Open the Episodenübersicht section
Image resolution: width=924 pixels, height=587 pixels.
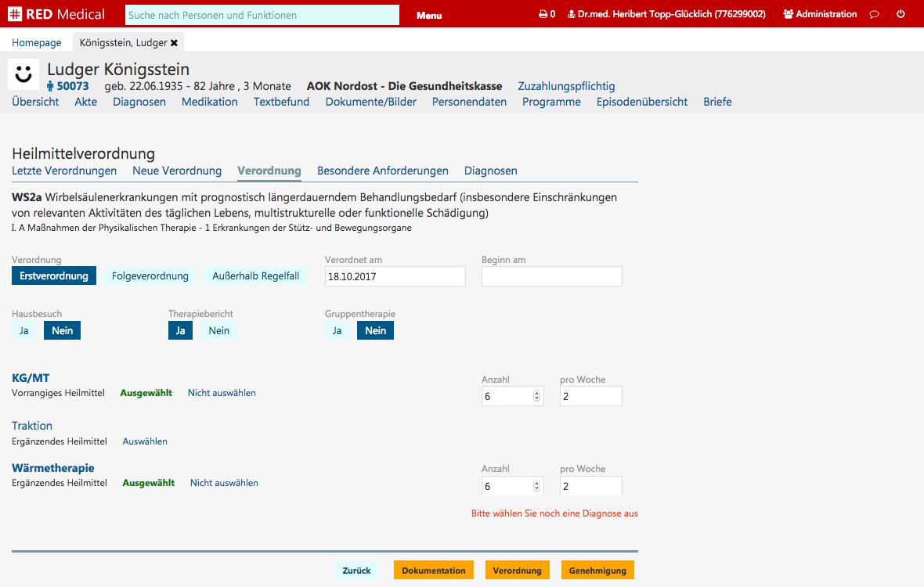tap(642, 102)
